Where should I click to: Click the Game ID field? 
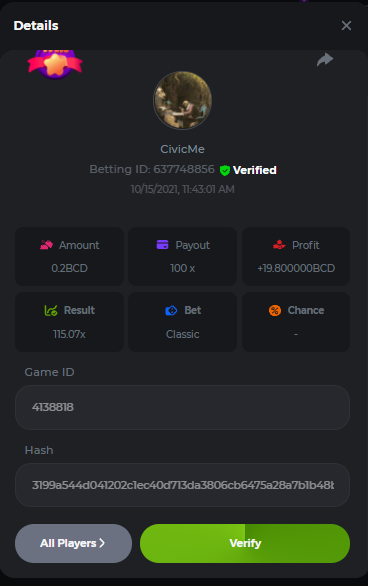coord(182,407)
